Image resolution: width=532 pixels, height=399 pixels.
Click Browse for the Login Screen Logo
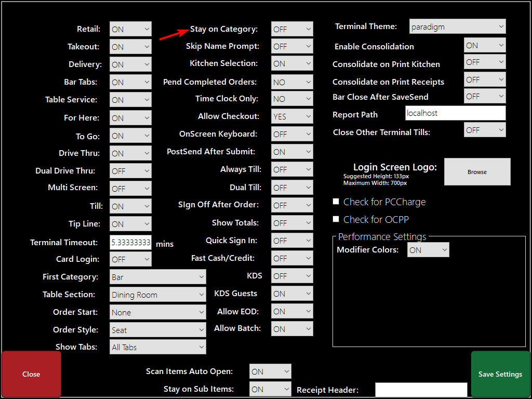pos(477,171)
